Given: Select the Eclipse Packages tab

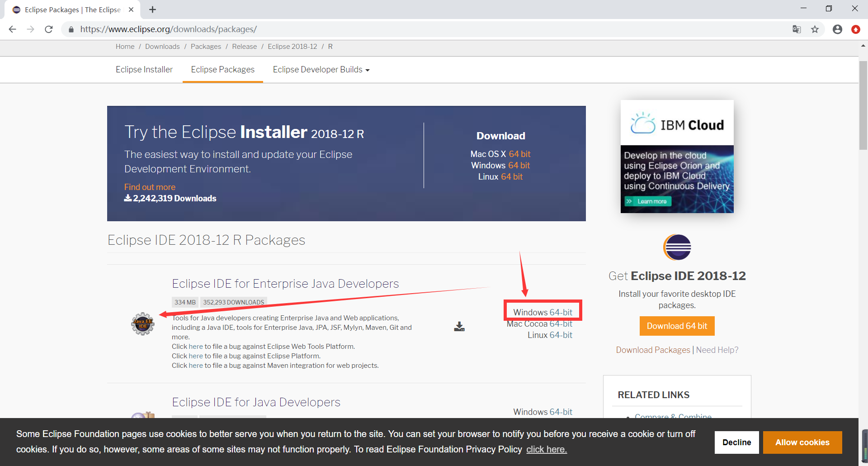Looking at the screenshot, I should tap(223, 70).
